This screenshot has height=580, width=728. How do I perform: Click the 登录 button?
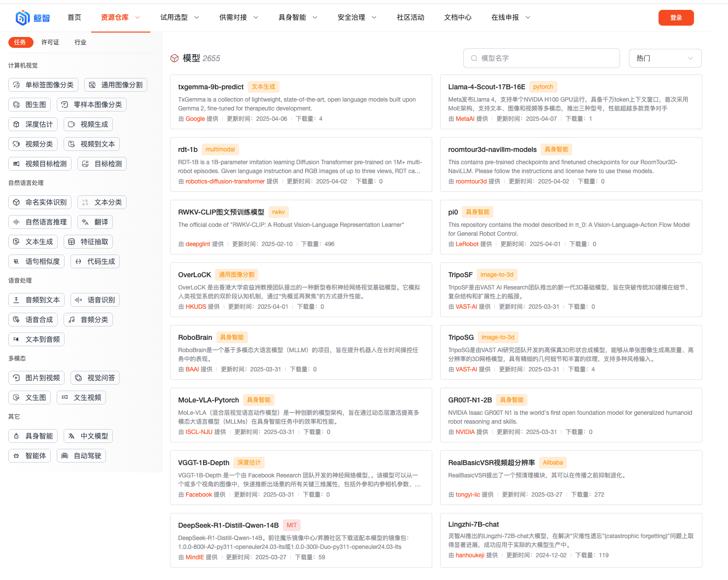(676, 18)
